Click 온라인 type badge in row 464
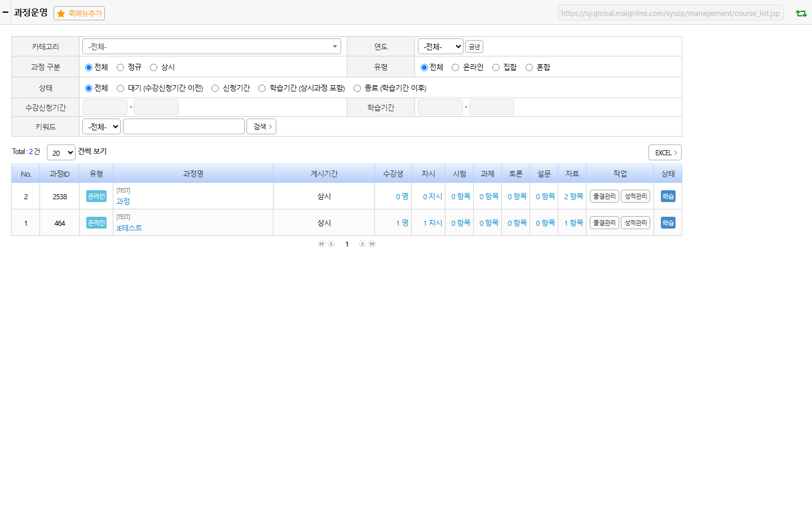 (96, 222)
